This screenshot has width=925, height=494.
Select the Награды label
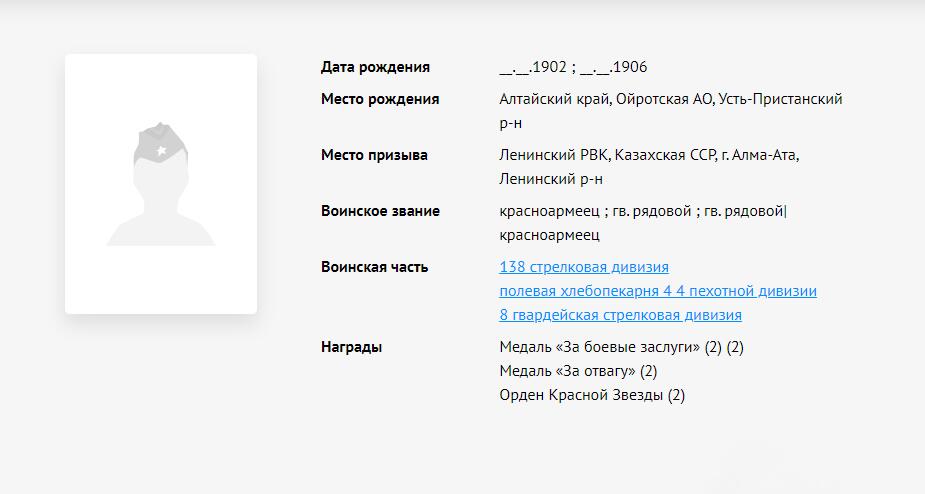tap(351, 347)
